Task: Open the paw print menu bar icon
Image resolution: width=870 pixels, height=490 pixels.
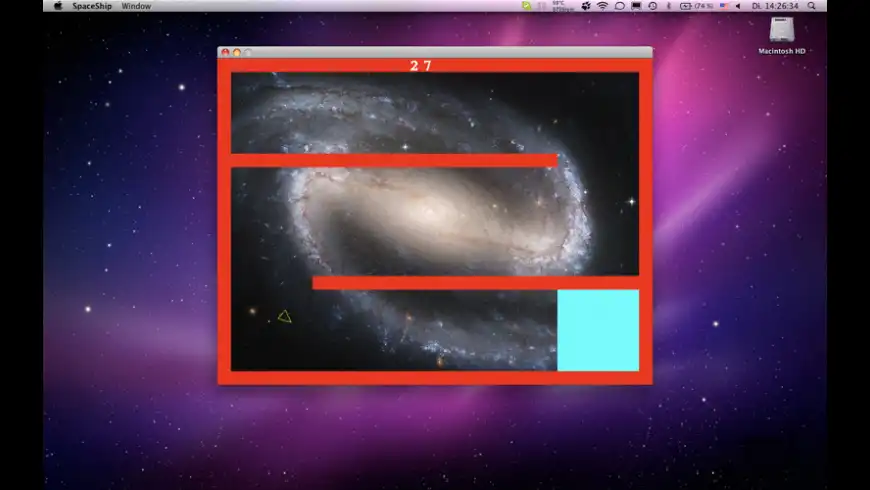Action: [586, 6]
